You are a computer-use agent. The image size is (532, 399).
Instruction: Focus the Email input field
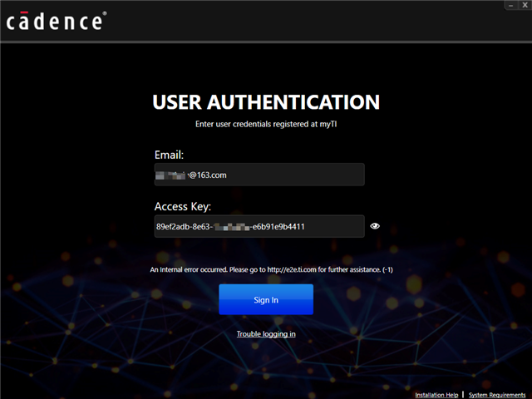point(259,175)
